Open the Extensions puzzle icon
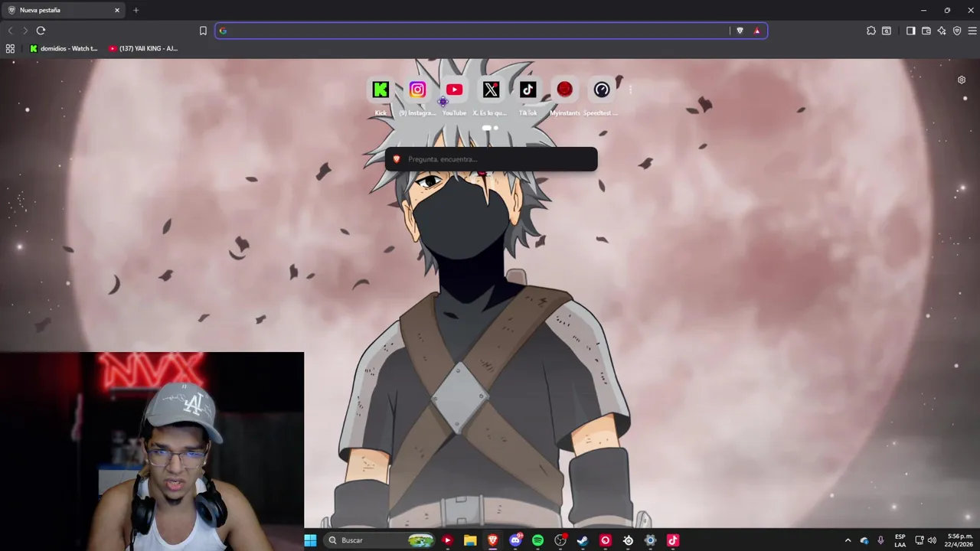Viewport: 980px width, 551px height. click(x=871, y=31)
